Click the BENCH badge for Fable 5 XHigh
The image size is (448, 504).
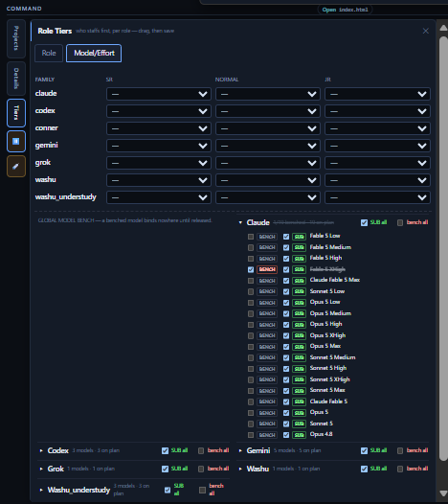[267, 269]
